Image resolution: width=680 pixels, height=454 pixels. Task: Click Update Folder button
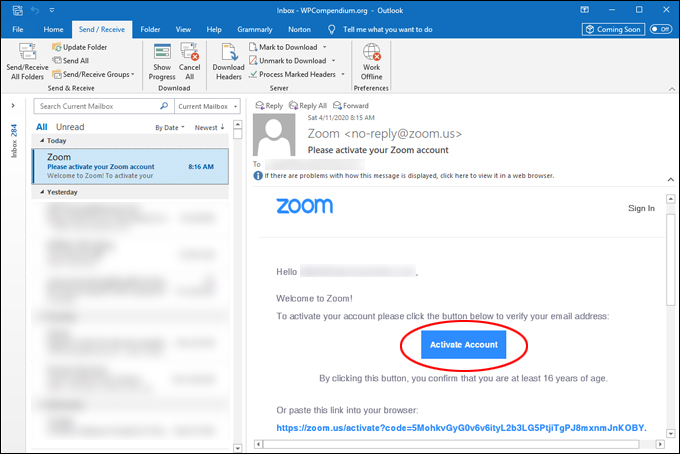(x=79, y=47)
